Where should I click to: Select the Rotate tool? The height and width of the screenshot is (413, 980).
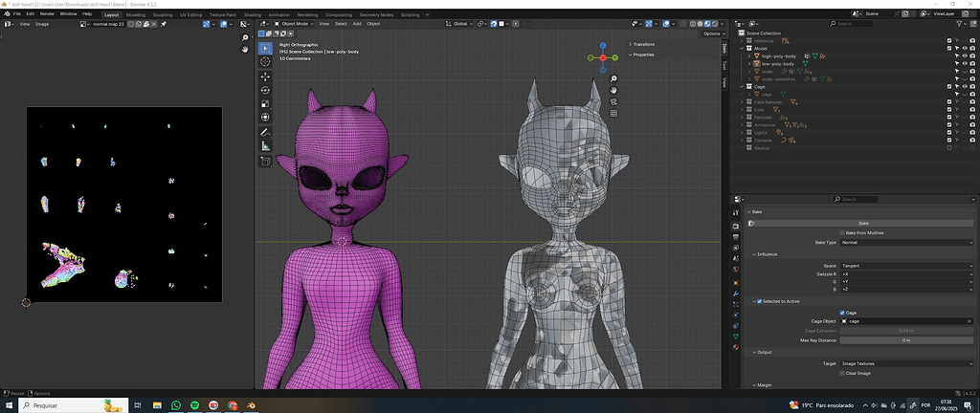point(265,90)
